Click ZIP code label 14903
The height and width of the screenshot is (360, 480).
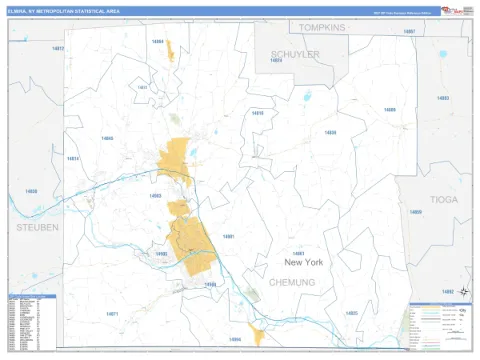155,196
